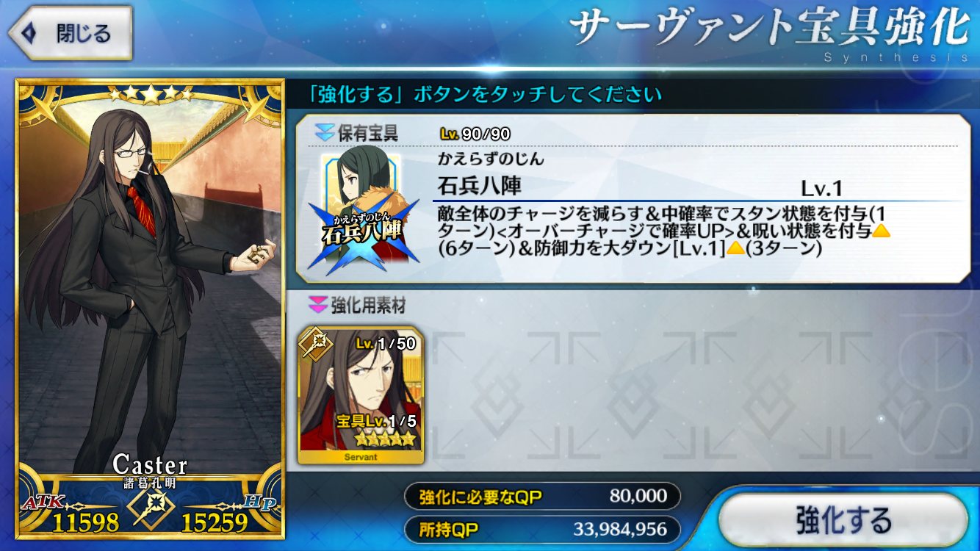
Task: Select the Noble Phantasm card icon 石兵八陣
Action: (x=361, y=210)
